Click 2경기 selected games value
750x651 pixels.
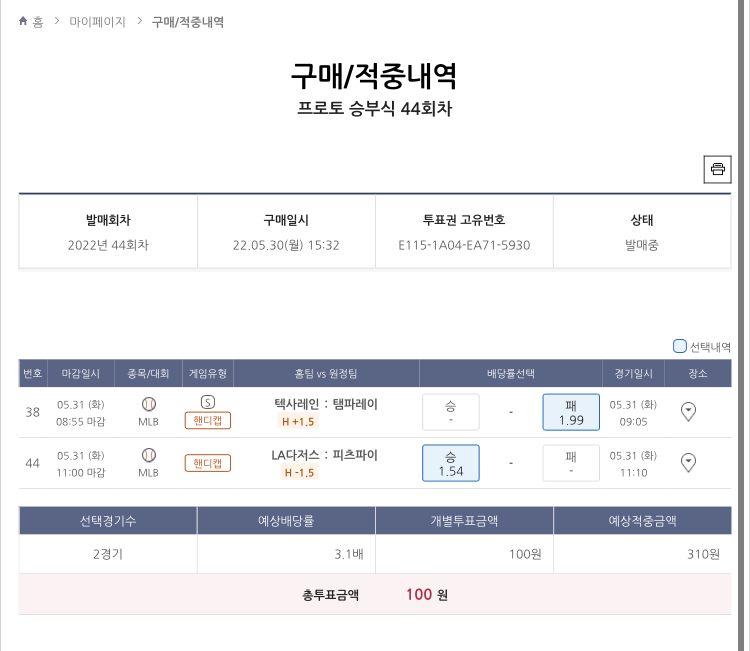coord(108,554)
